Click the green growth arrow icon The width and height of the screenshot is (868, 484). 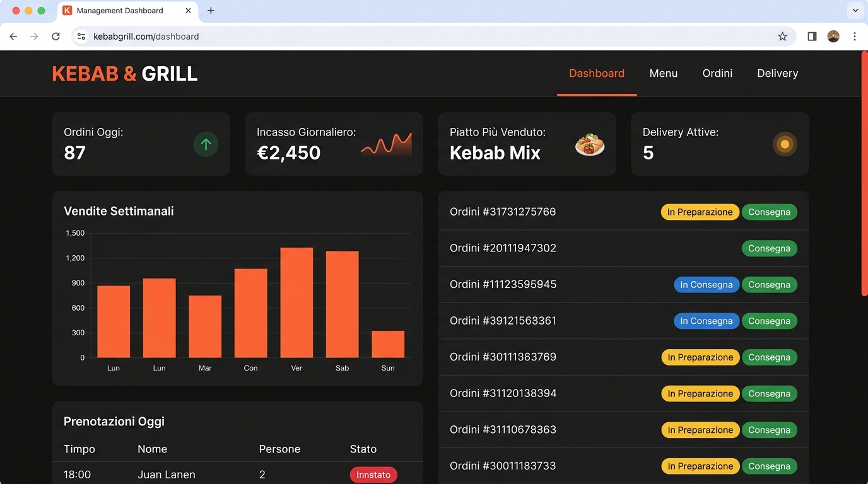click(x=206, y=144)
